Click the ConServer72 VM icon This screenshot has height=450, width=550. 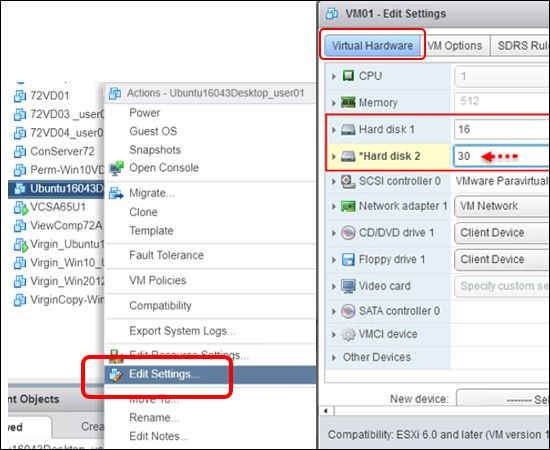click(20, 152)
